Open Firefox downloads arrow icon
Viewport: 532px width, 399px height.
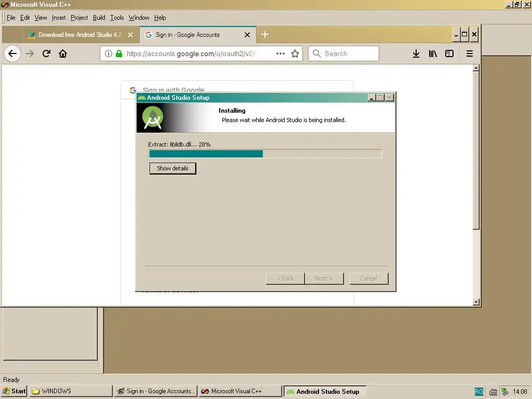[x=416, y=54]
